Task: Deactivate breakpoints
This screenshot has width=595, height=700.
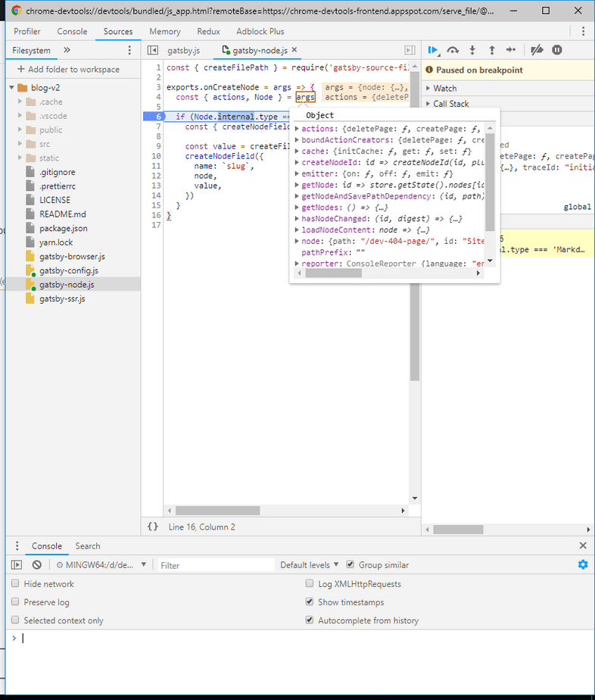Action: pyautogui.click(x=537, y=50)
